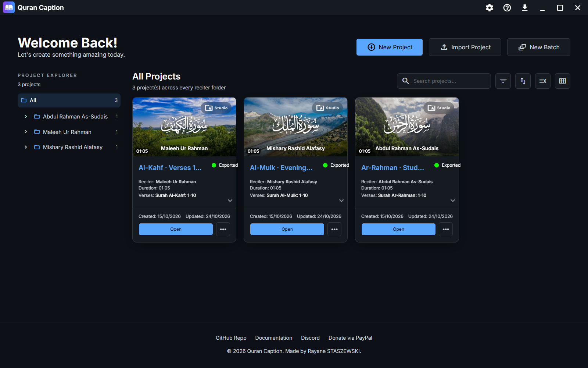Screen dimensions: 588x368
Task: Open the Documentation link
Action: coord(274,338)
